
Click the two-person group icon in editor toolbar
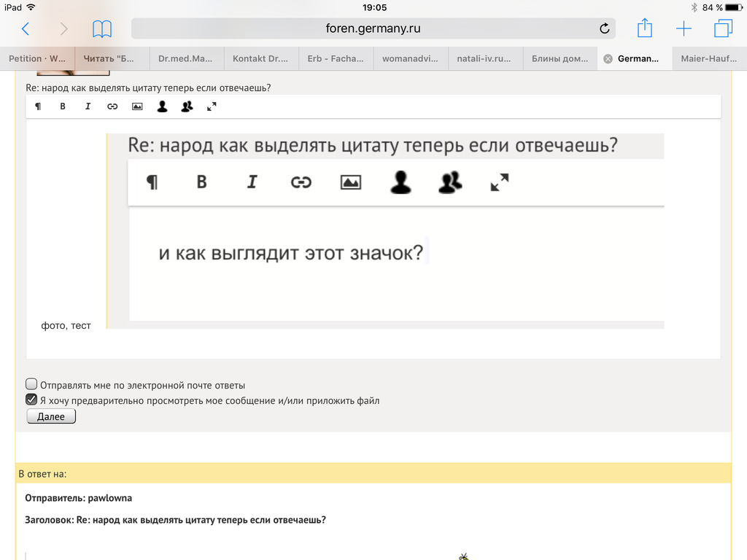[187, 106]
